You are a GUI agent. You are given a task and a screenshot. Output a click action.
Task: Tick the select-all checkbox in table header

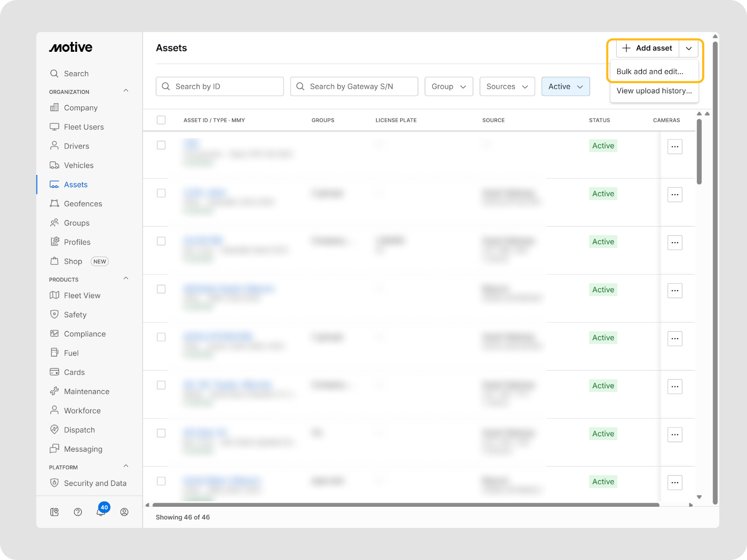[x=161, y=120]
